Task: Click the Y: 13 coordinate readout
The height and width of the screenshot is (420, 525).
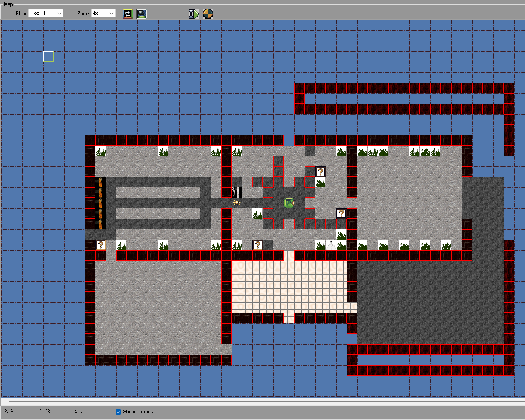Action: (45, 411)
